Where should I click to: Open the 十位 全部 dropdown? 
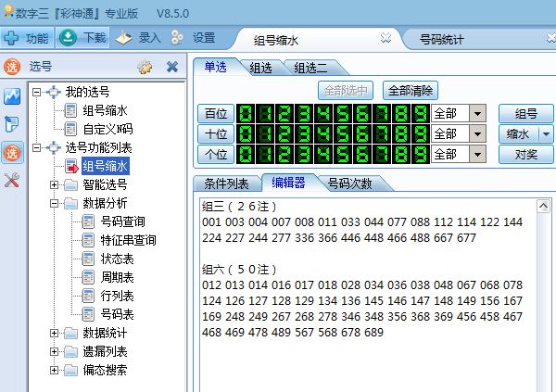(x=477, y=134)
